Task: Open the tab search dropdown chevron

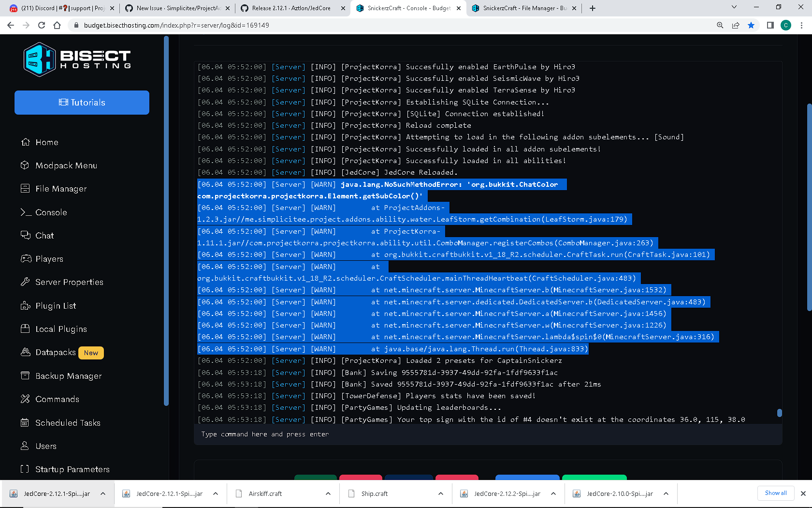Action: point(734,7)
